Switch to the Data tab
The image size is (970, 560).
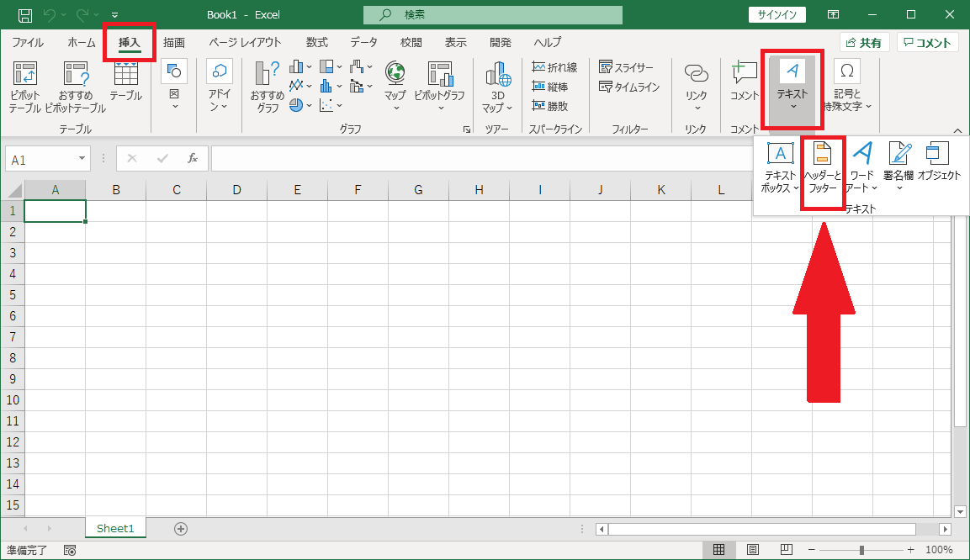pos(363,42)
